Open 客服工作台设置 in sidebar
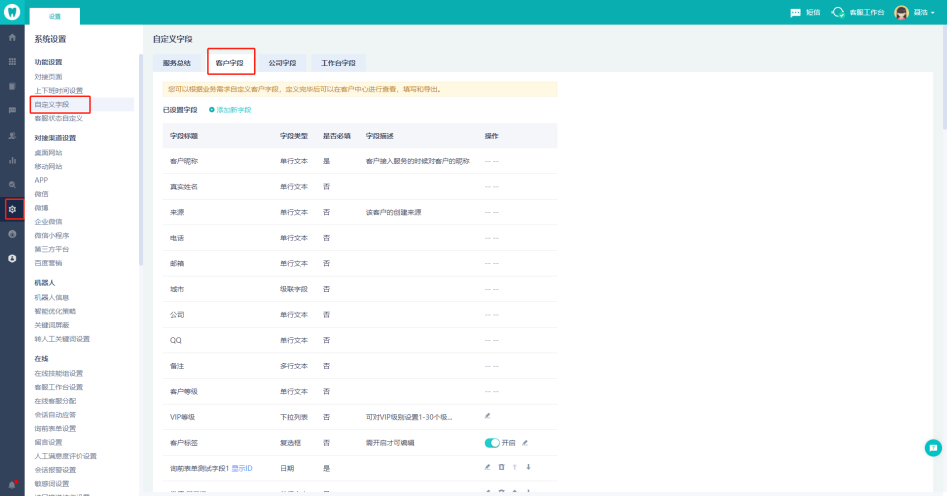The width and height of the screenshot is (947, 496). [59, 387]
